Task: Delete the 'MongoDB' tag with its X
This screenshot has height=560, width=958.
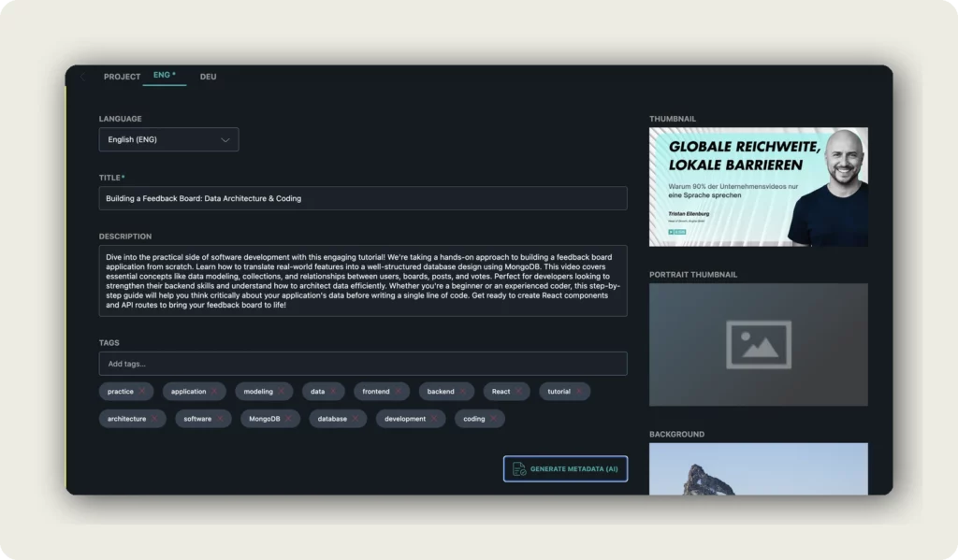Action: [x=288, y=419]
